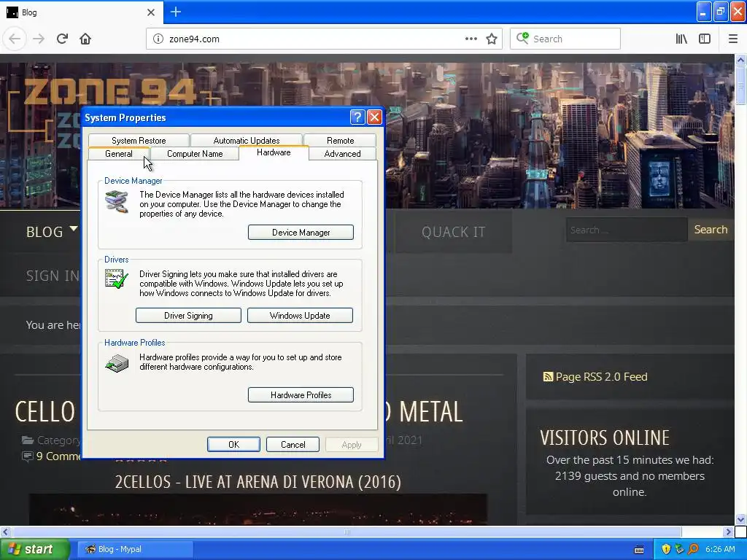The width and height of the screenshot is (747, 560).
Task: Open the Page RSS 2.0 Feed link
Action: pos(601,377)
